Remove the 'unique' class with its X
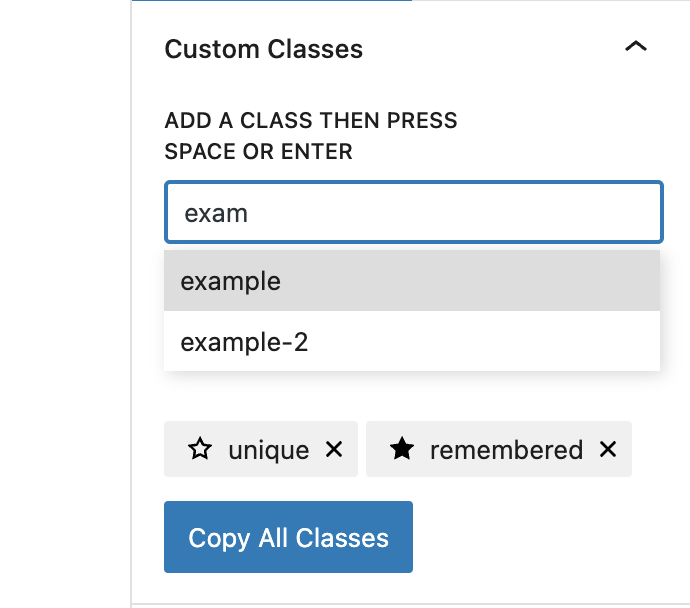The width and height of the screenshot is (690, 608). pos(334,450)
